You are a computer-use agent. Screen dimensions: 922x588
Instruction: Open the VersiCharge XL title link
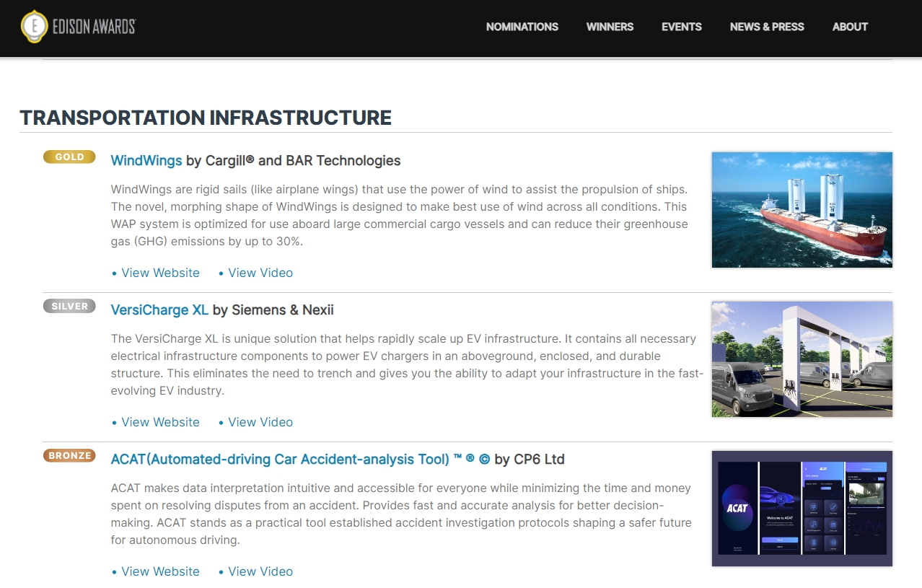pyautogui.click(x=159, y=310)
